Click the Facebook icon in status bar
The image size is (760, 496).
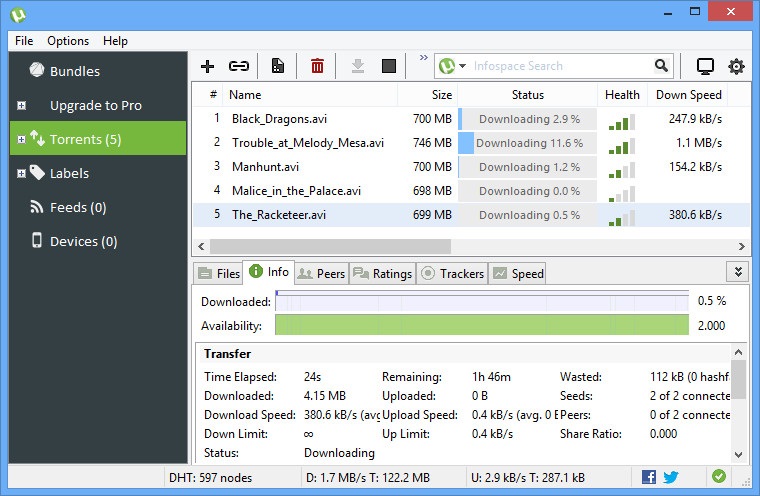(649, 477)
